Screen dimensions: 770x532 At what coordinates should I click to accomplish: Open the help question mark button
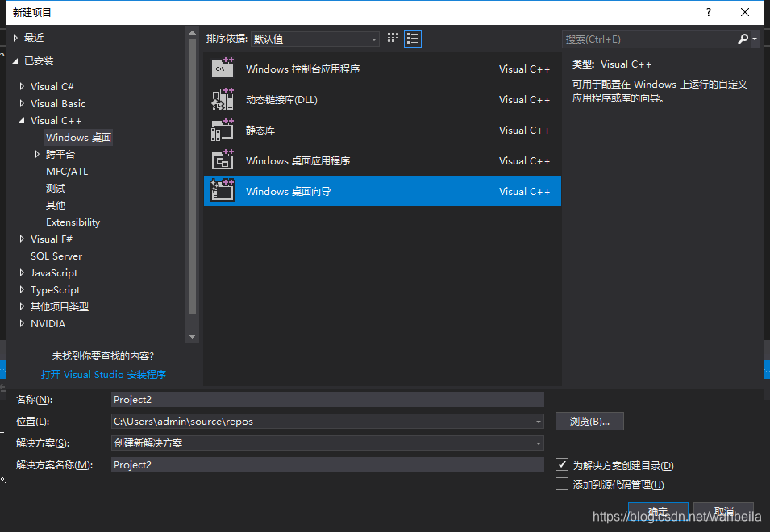click(709, 12)
